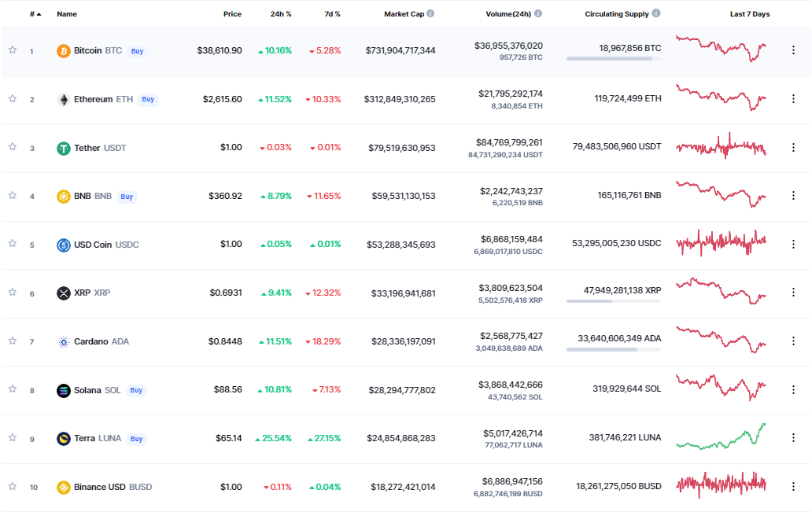
Task: Toggle the Solana watchlist star
Action: point(13,389)
